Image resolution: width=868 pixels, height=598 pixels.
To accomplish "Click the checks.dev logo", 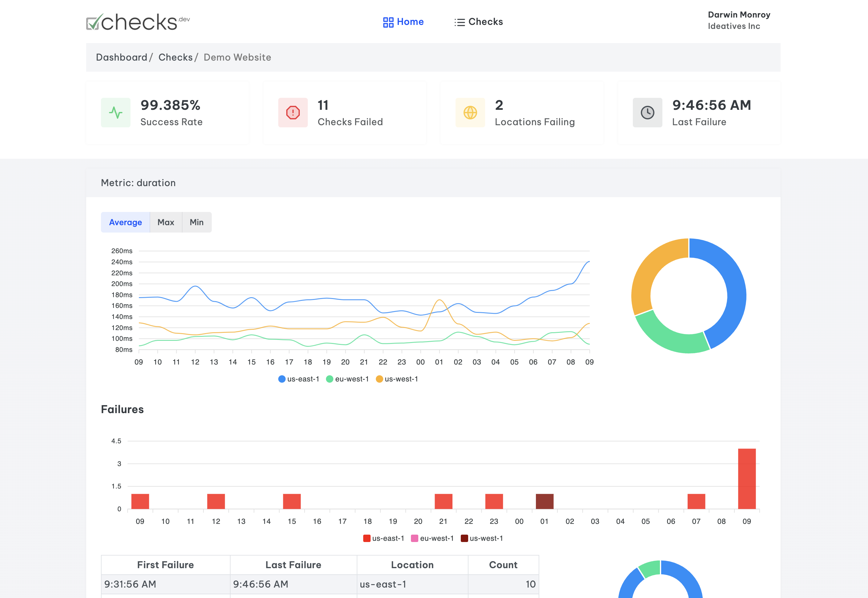I will (x=138, y=22).
